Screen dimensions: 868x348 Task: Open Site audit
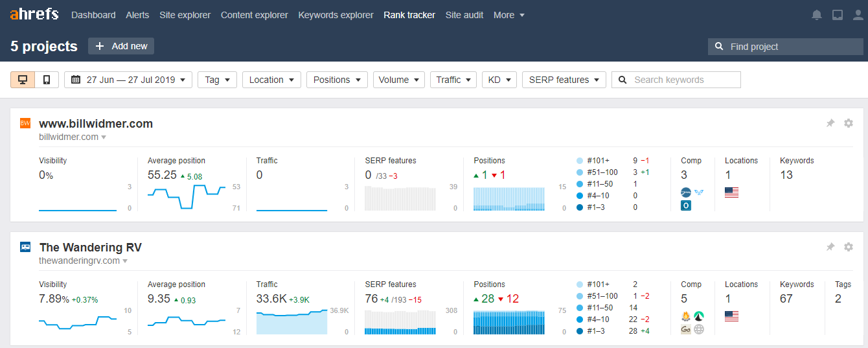pos(464,15)
